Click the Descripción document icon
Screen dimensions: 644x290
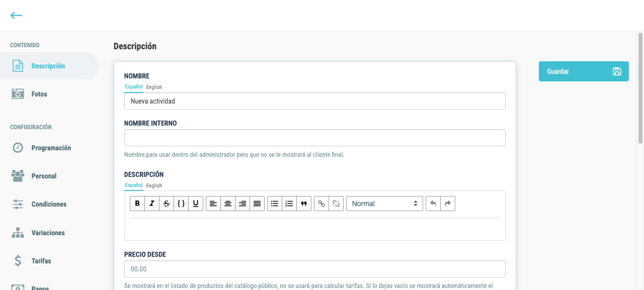point(18,66)
